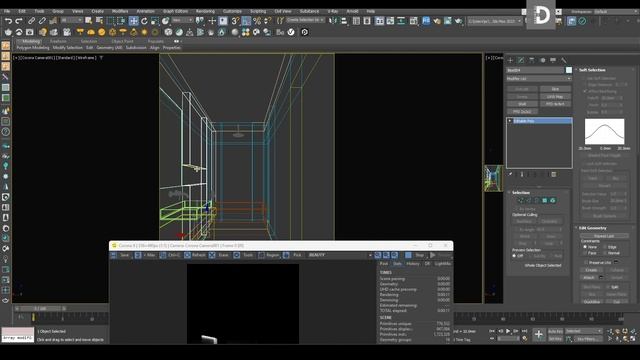Jump to the start frame
The width and height of the screenshot is (640, 360).
tap(492, 331)
